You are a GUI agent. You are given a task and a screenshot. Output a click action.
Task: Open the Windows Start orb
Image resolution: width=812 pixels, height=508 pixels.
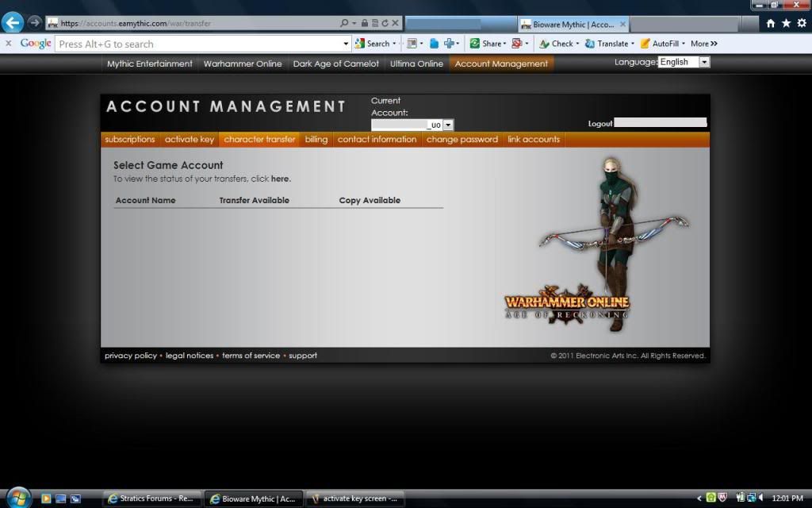click(19, 498)
